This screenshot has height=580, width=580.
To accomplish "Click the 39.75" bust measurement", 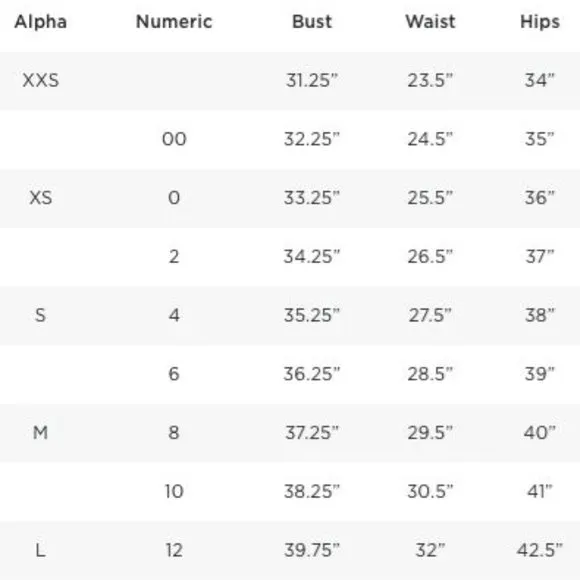I will click(x=312, y=550).
